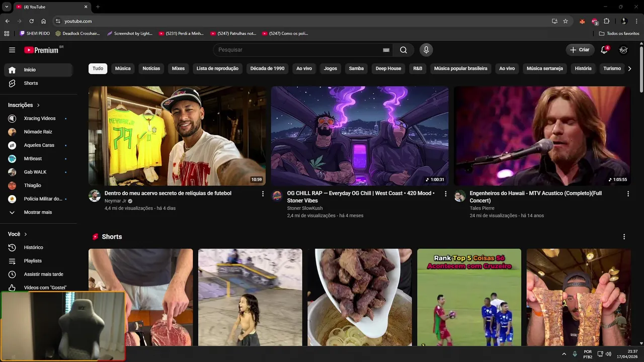Bookmark this page with the star icon

[566, 21]
